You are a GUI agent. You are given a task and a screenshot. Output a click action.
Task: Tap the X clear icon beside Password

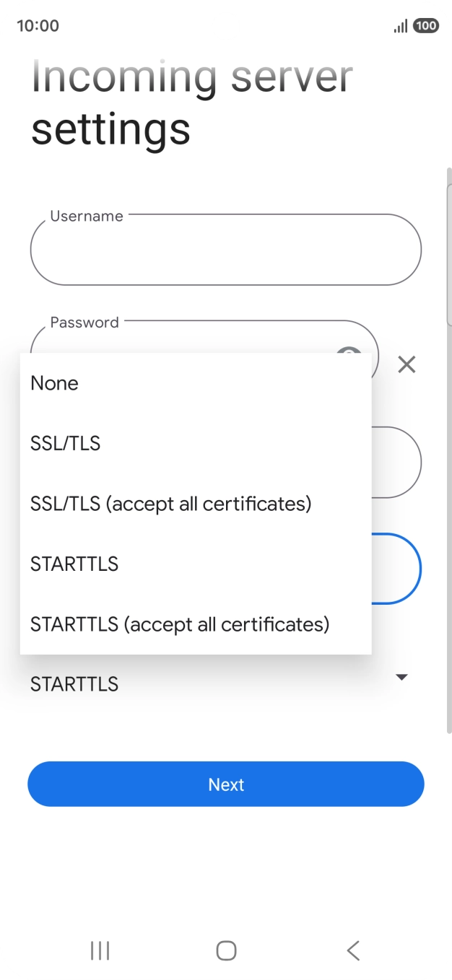pos(407,364)
